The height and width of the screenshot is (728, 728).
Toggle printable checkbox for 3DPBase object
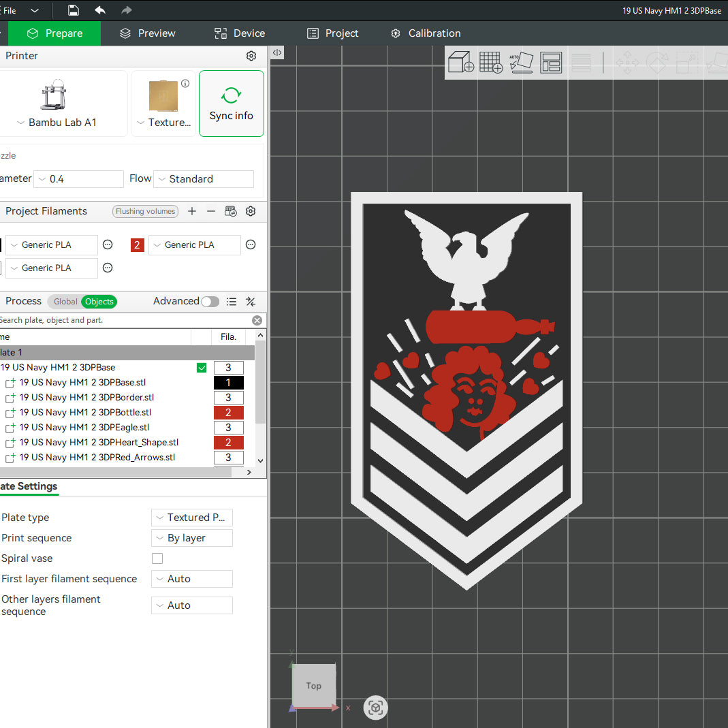202,368
